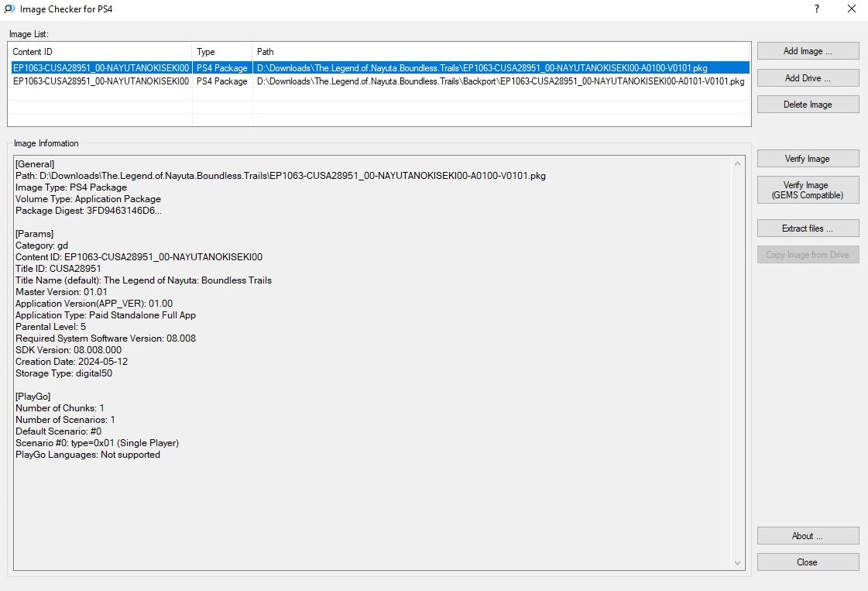
Task: Click the Title Name (default) line
Action: pyautogui.click(x=143, y=280)
